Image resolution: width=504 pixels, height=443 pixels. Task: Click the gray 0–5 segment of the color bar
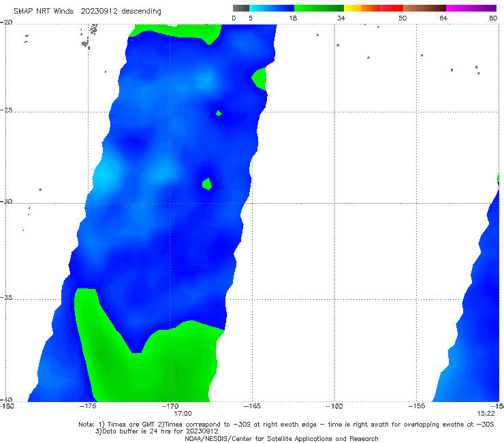[x=240, y=8]
